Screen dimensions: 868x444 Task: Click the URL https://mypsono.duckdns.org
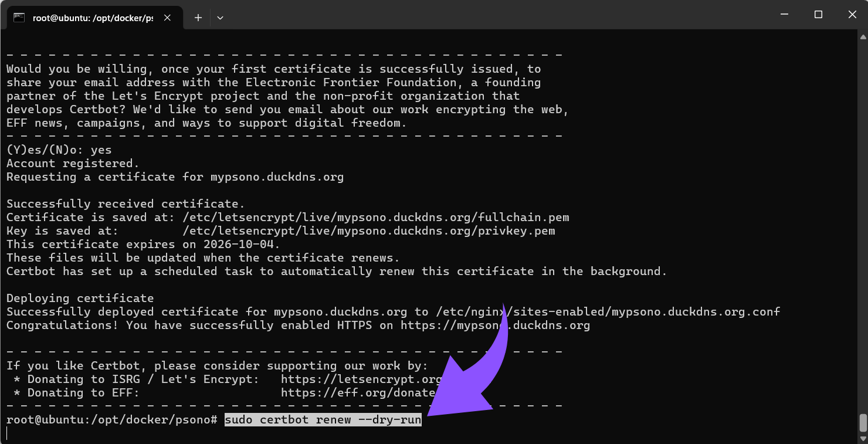(495, 326)
